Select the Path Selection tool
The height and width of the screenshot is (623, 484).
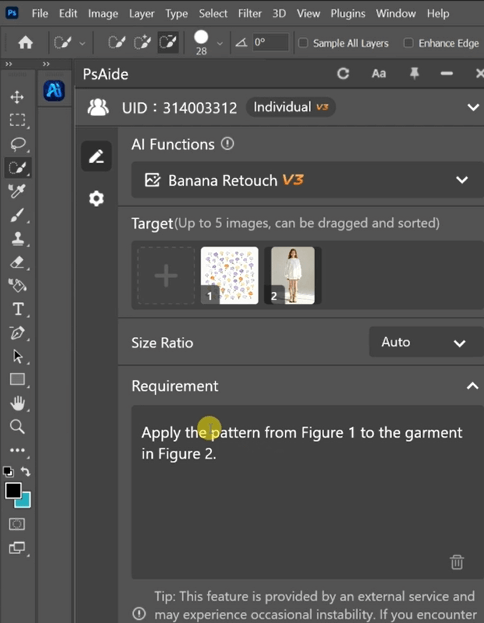coord(18,356)
